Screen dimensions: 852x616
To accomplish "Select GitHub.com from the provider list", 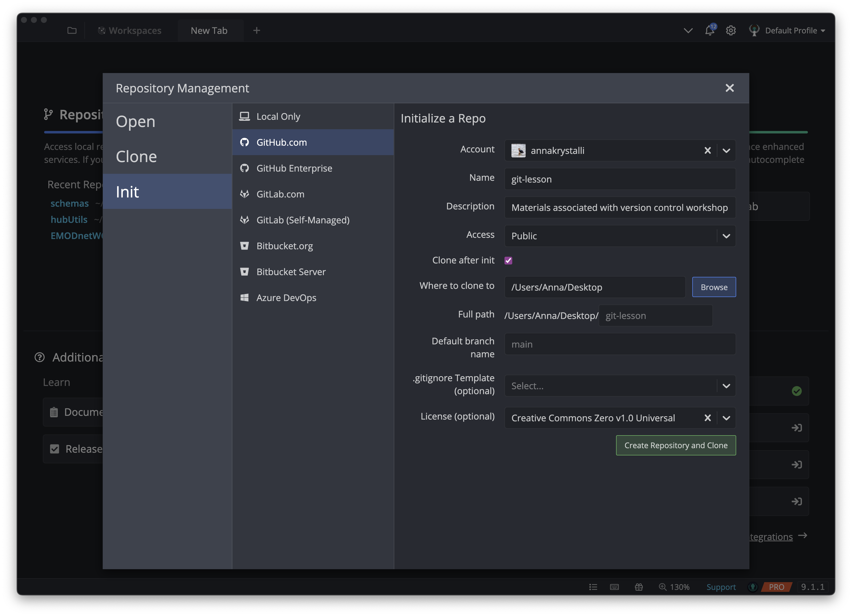I will 313,142.
